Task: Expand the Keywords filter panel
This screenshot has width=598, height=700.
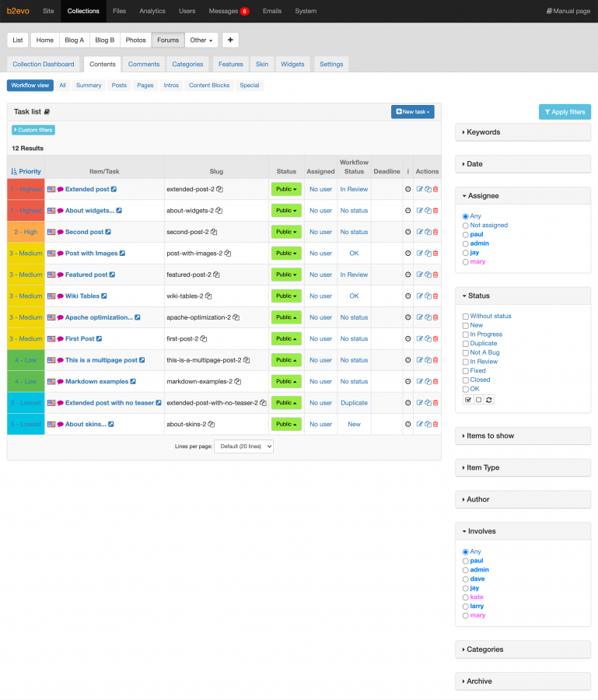Action: click(523, 132)
